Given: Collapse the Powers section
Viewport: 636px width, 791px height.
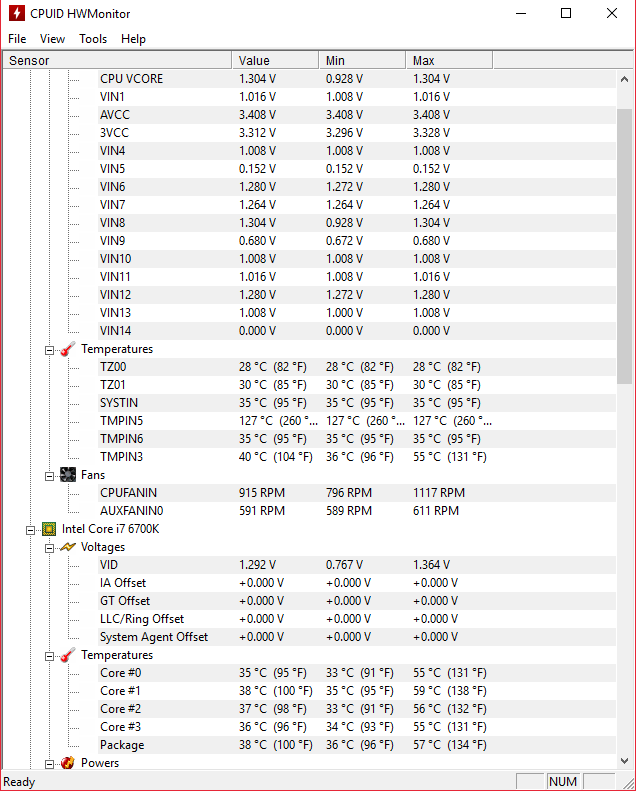Looking at the screenshot, I should (49, 764).
